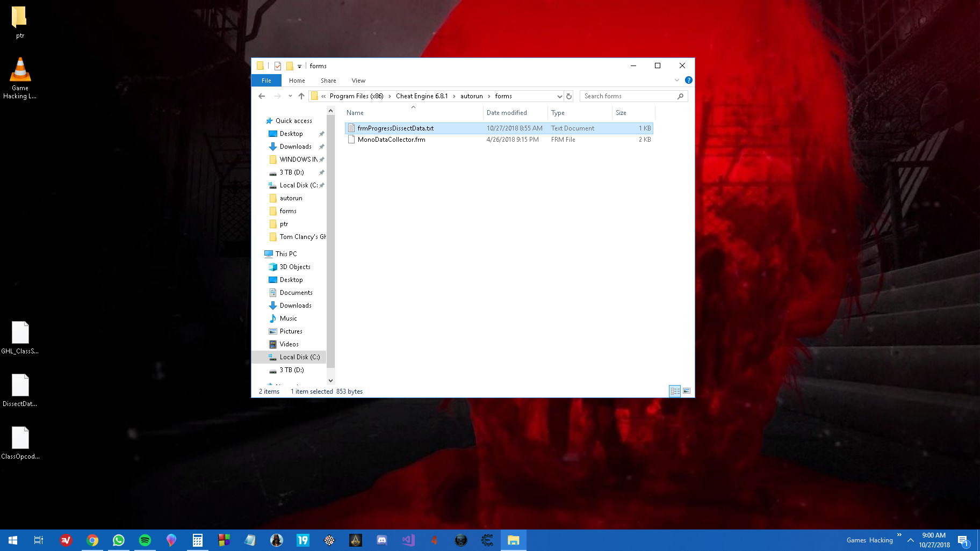Switch to large icons view
980x551 pixels.
click(x=687, y=391)
